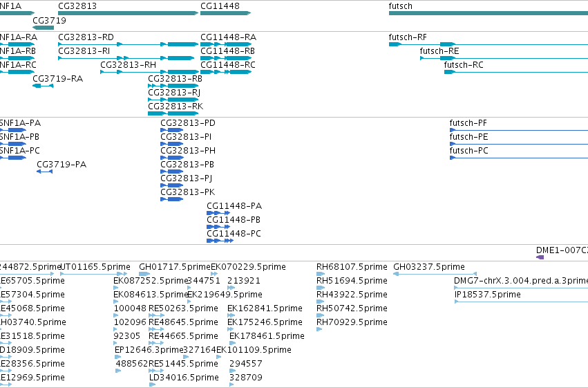The height and width of the screenshot is (388, 588).
Task: Select the 294557 EST feature
Action: [232, 371]
